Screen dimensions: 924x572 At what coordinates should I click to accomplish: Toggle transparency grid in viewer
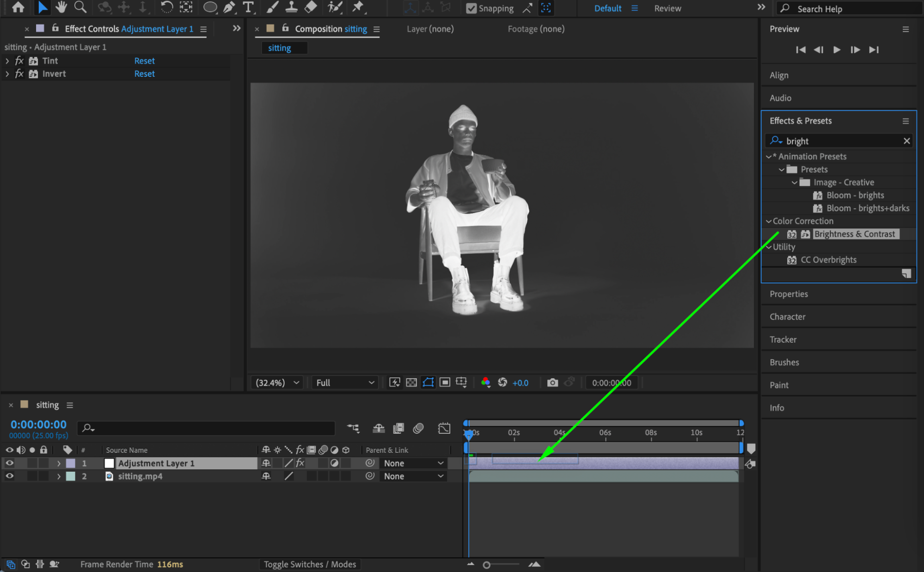coord(411,382)
